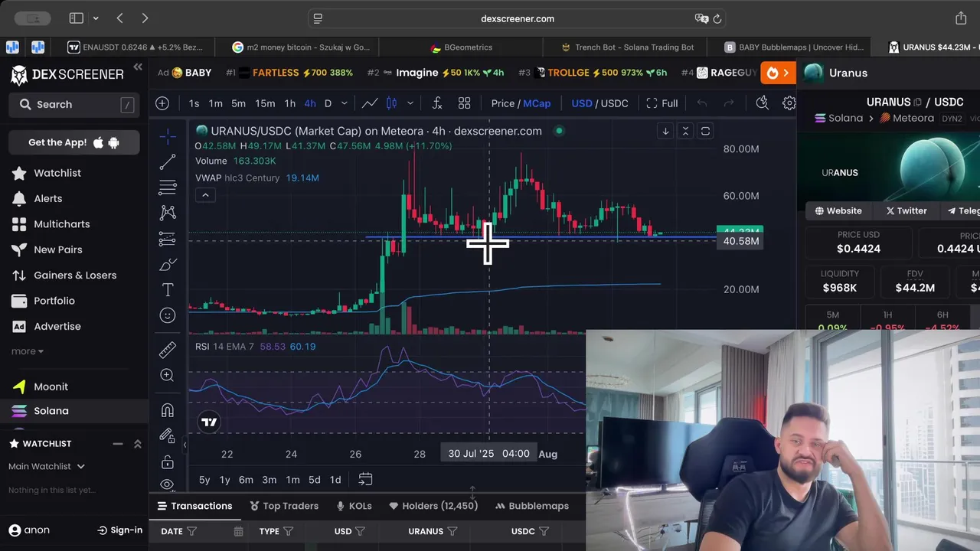Image resolution: width=980 pixels, height=551 pixels.
Task: Open the Bubblemaps tab
Action: 531,506
